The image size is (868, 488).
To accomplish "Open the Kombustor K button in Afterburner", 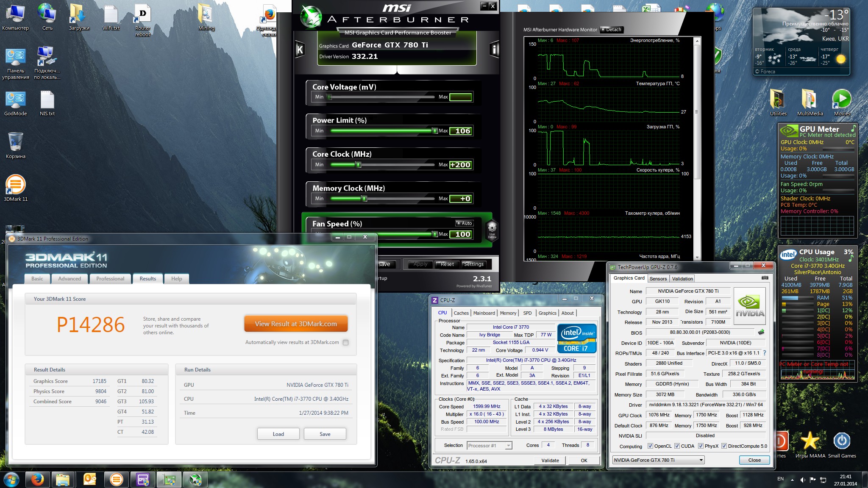I will (300, 50).
